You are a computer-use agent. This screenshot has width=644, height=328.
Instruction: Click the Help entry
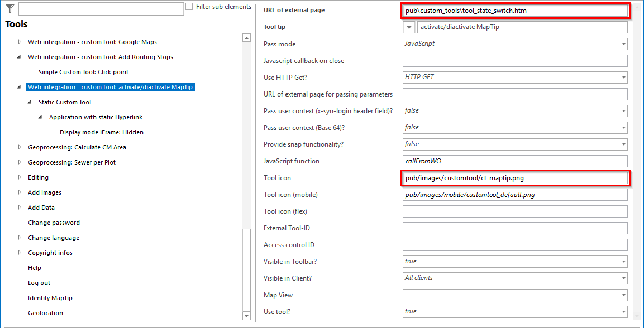pos(35,267)
